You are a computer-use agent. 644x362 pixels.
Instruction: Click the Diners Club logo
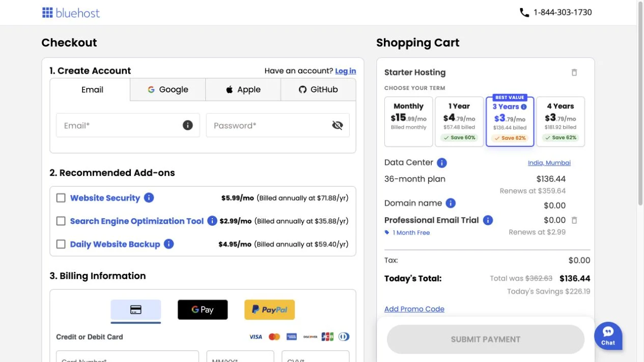point(344,337)
